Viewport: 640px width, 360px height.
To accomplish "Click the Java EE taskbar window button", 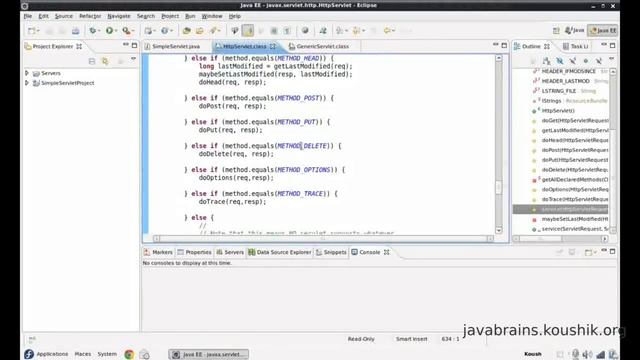I will (x=209, y=354).
